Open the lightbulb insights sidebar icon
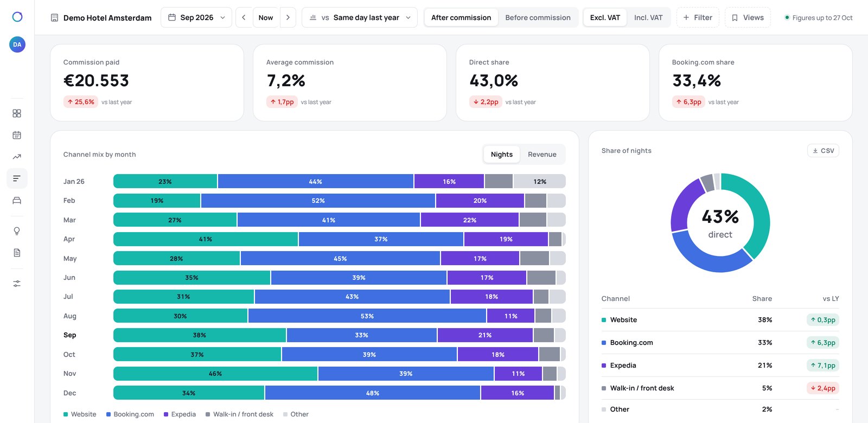Viewport: 868px width, 423px height. point(17,231)
